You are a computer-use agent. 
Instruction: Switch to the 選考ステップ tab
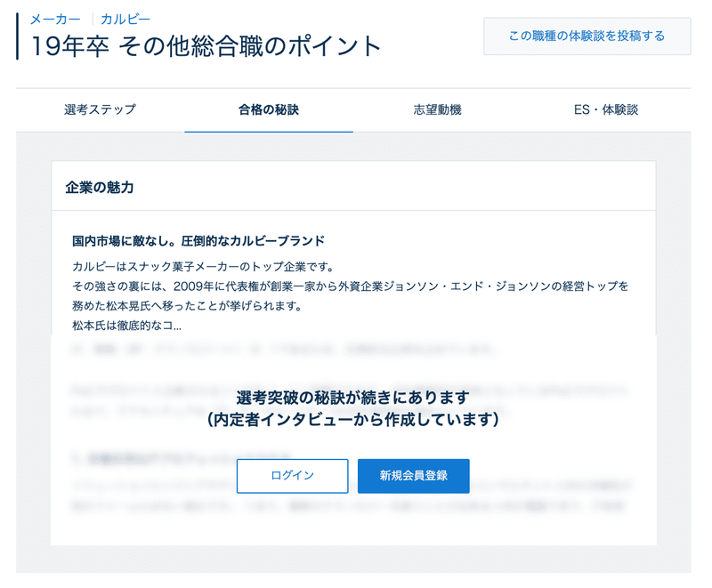[101, 109]
